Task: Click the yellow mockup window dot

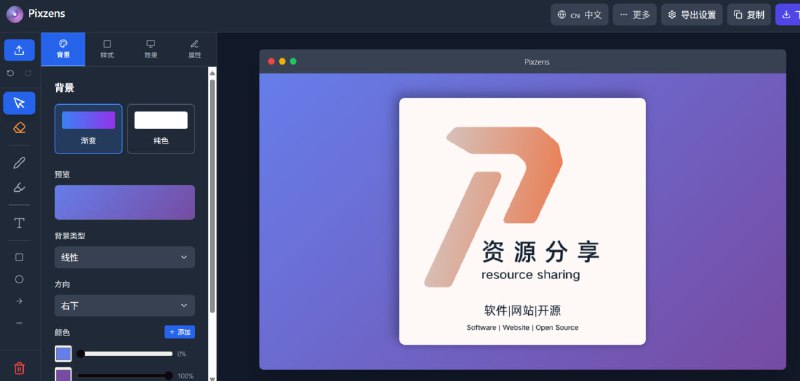Action: pyautogui.click(x=282, y=62)
